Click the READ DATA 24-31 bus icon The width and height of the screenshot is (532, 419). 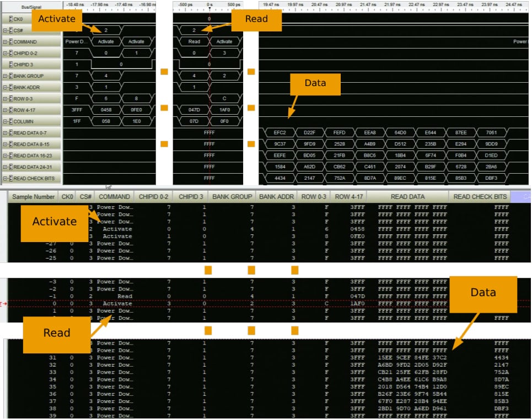(x=10, y=166)
